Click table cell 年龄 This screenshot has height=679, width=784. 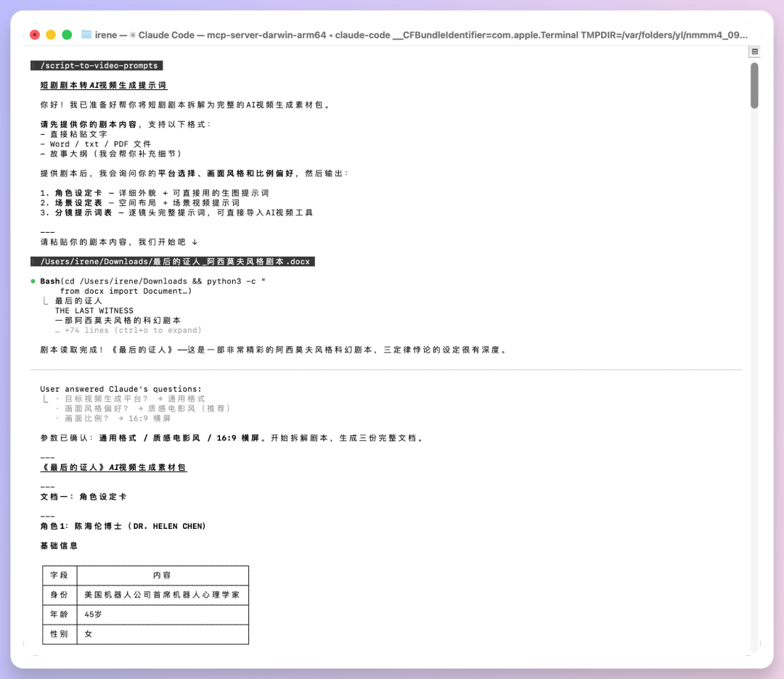tap(60, 614)
